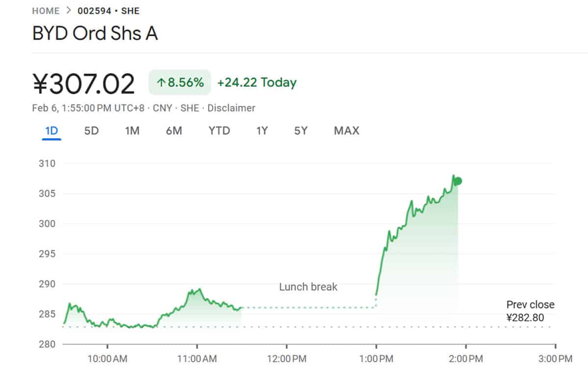Click the 1:00 PM label on the time axis
This screenshot has width=588, height=368.
376,359
